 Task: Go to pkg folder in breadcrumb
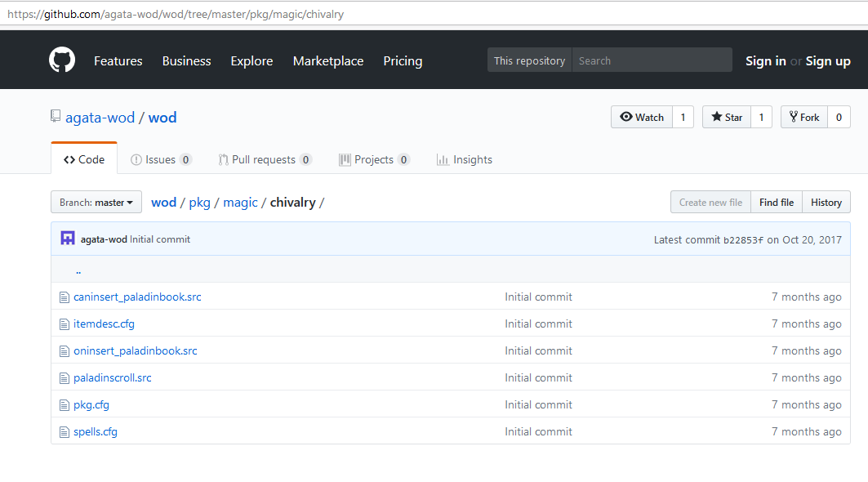tap(200, 203)
